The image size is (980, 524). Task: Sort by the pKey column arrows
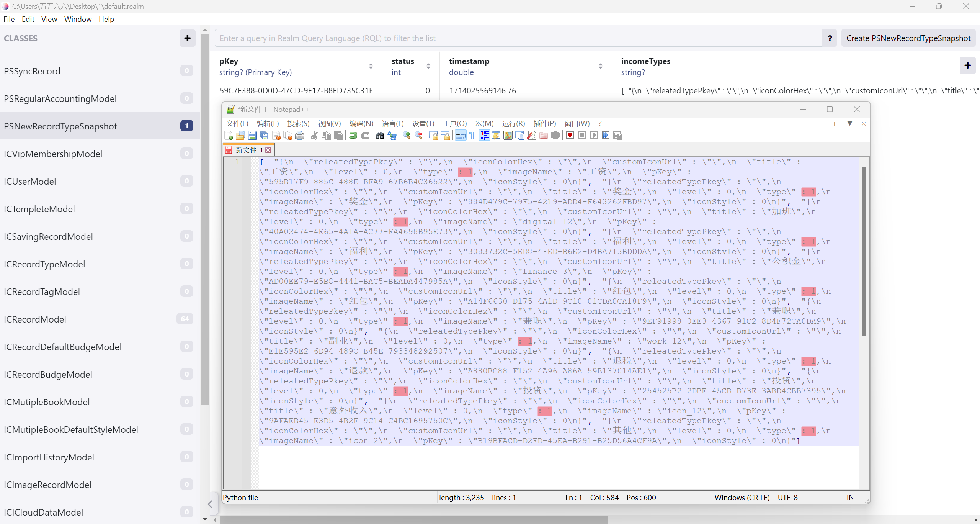click(371, 66)
